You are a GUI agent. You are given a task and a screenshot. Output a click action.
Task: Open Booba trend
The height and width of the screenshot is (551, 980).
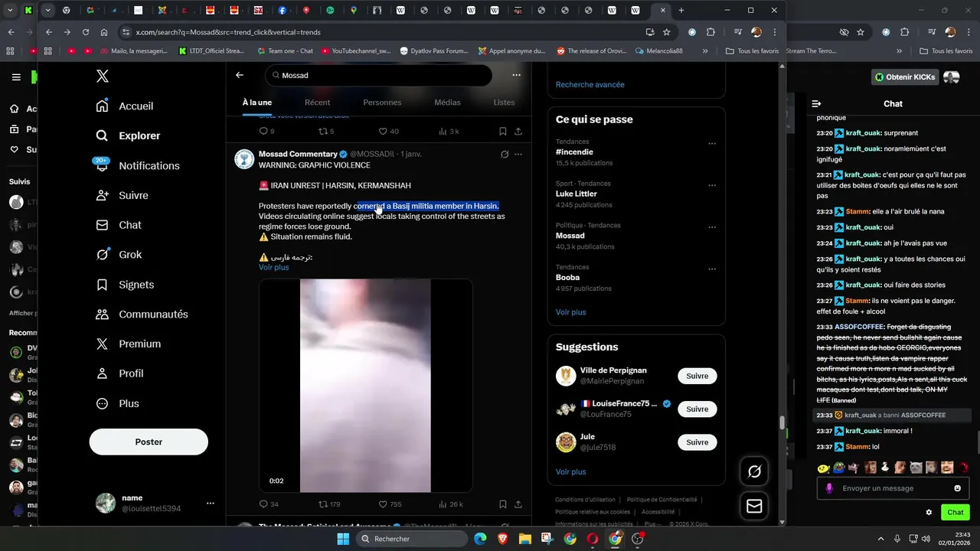click(x=567, y=278)
